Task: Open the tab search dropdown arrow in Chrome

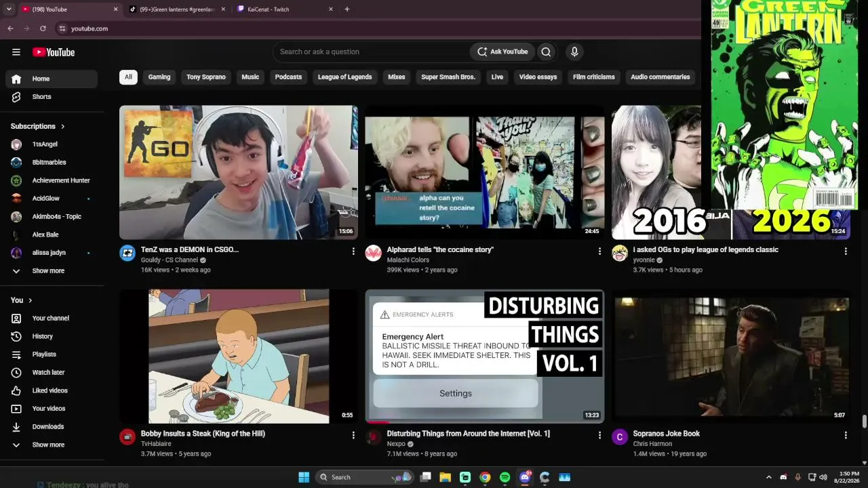Action: [x=9, y=9]
